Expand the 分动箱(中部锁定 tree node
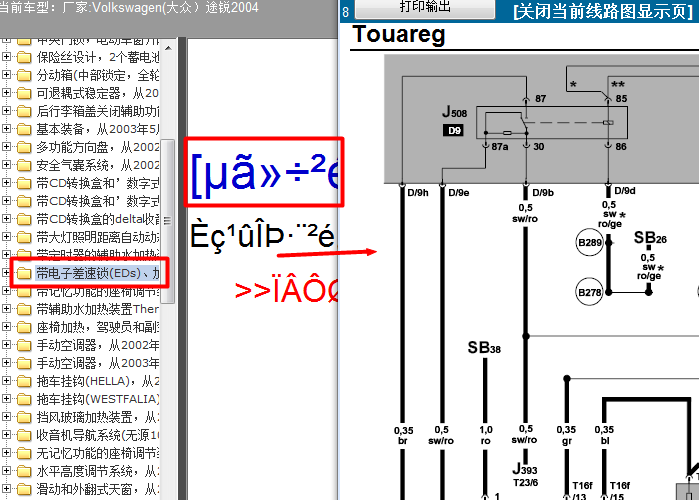This screenshot has width=699, height=500. pyautogui.click(x=6, y=74)
